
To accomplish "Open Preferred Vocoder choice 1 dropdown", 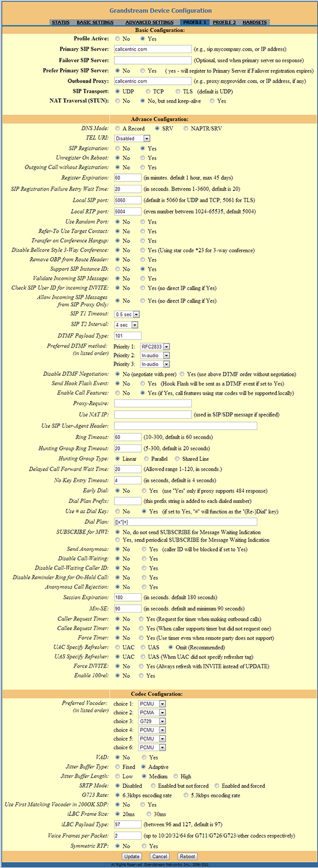I will (x=153, y=703).
